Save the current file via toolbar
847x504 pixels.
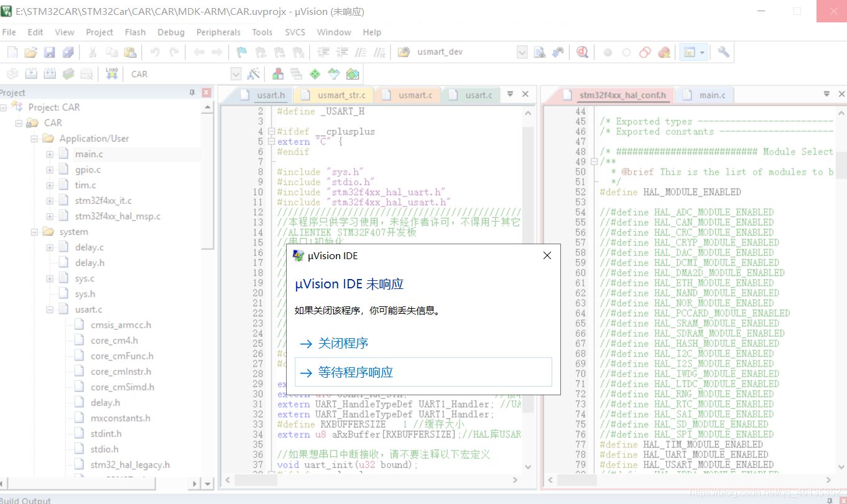(49, 52)
